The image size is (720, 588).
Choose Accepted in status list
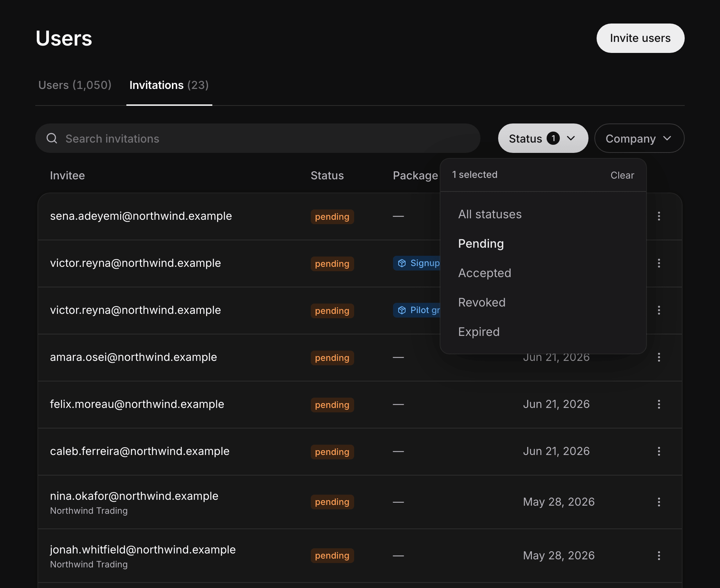pos(543,273)
